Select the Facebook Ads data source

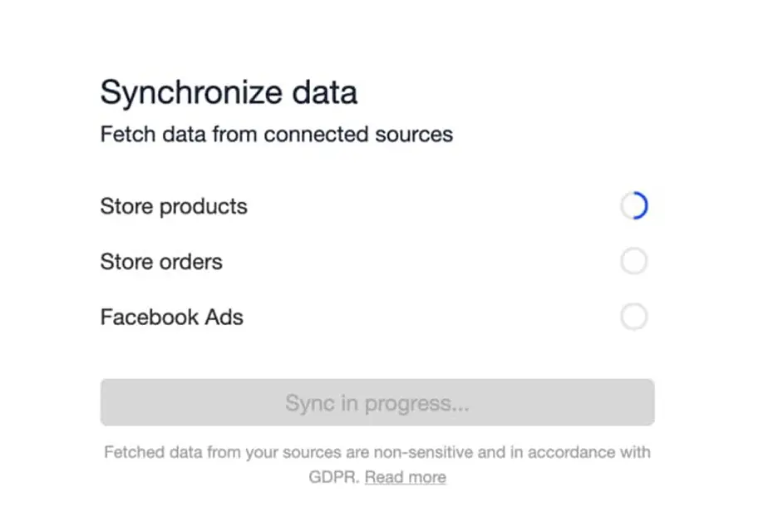coord(171,317)
